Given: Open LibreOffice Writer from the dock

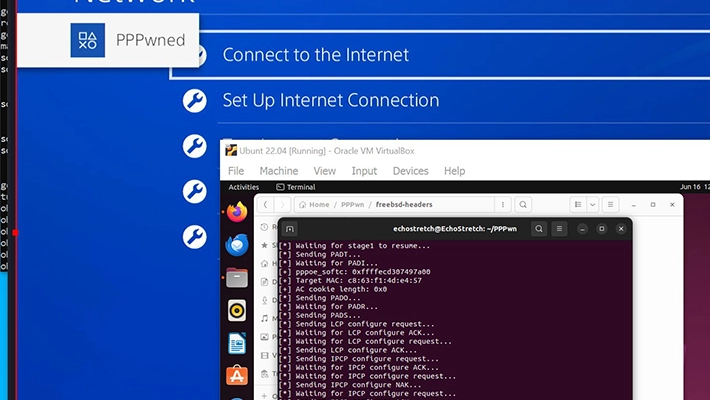Looking at the screenshot, I should click(237, 343).
